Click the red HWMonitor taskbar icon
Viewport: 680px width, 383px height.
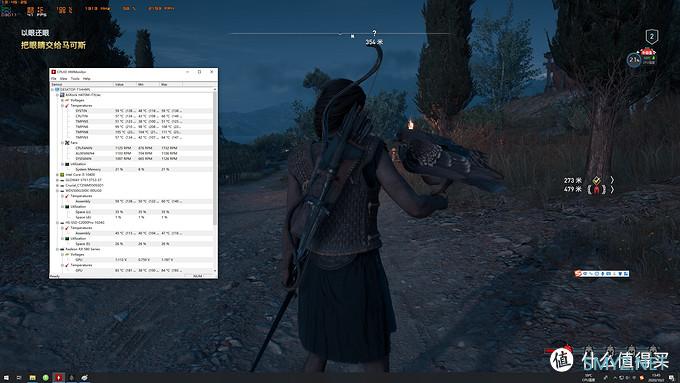point(59,378)
